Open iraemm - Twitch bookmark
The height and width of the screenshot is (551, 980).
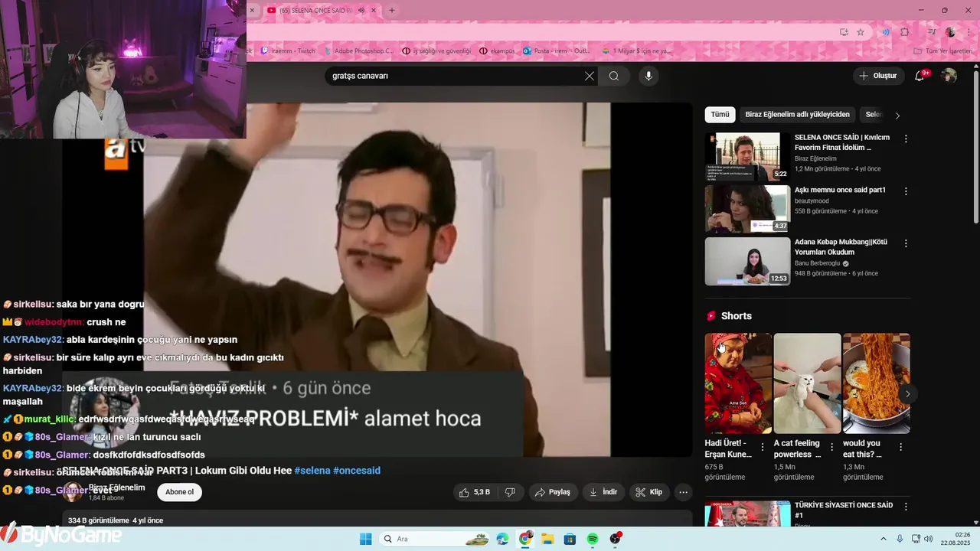[288, 51]
